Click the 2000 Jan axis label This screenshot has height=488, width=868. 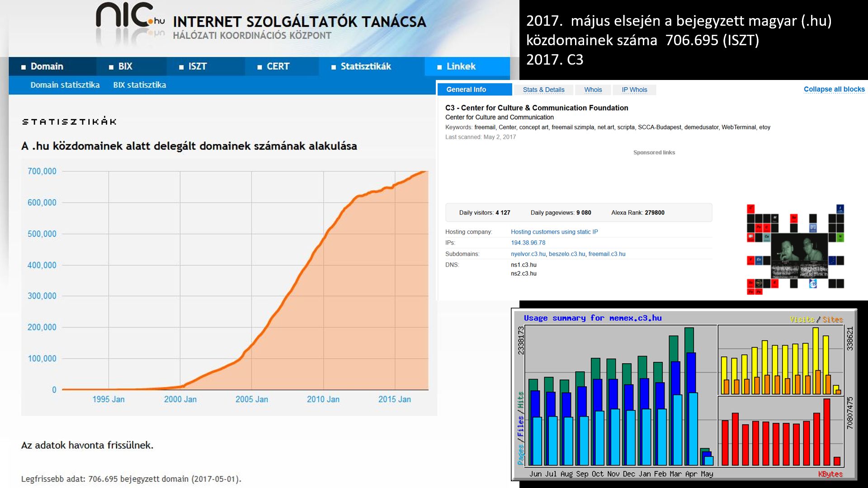(x=180, y=399)
